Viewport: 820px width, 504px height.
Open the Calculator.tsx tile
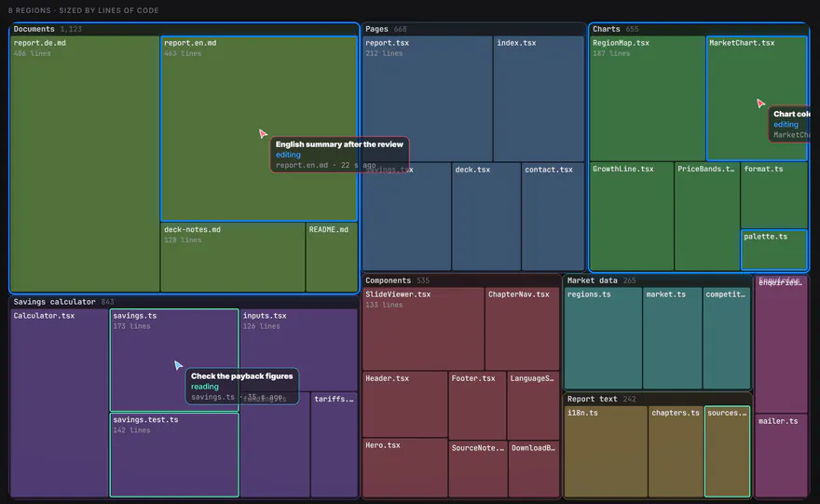60,402
